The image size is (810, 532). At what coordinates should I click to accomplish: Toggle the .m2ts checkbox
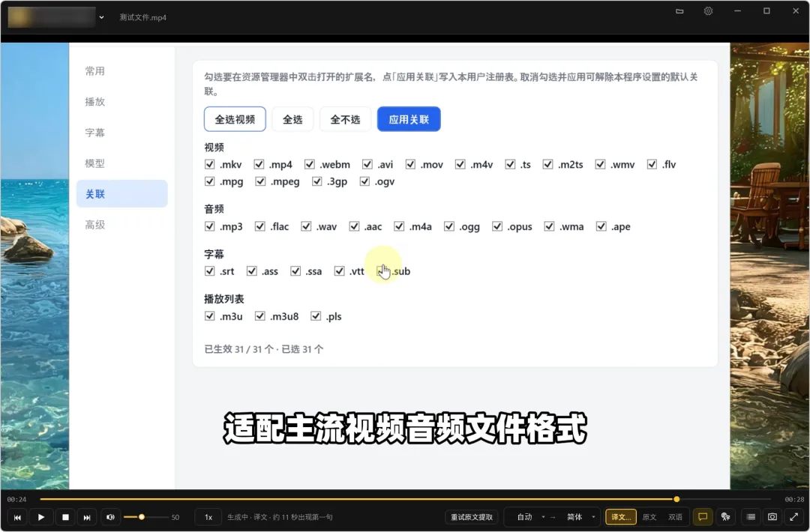tap(547, 164)
